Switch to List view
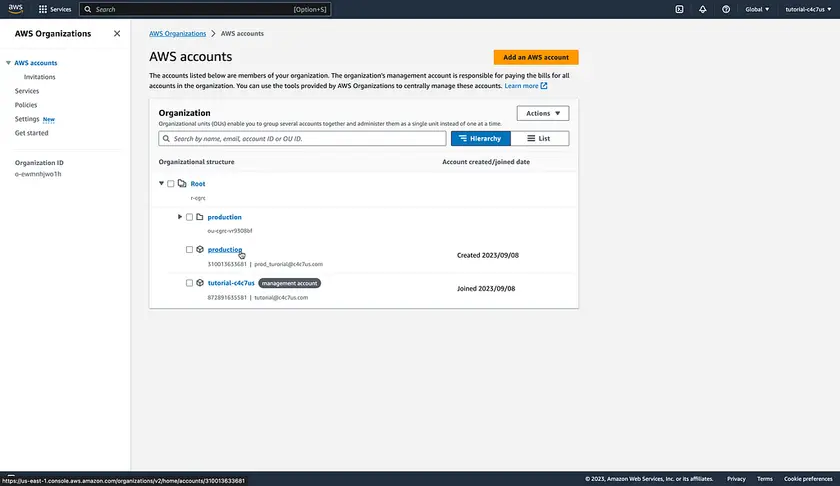Viewport: 840px width, 486px height. click(x=539, y=138)
